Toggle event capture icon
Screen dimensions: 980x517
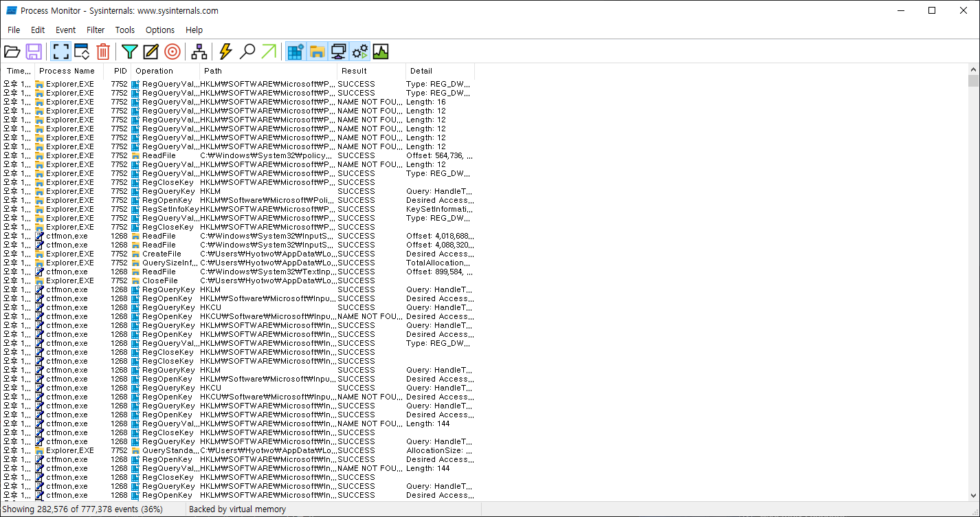tap(60, 52)
